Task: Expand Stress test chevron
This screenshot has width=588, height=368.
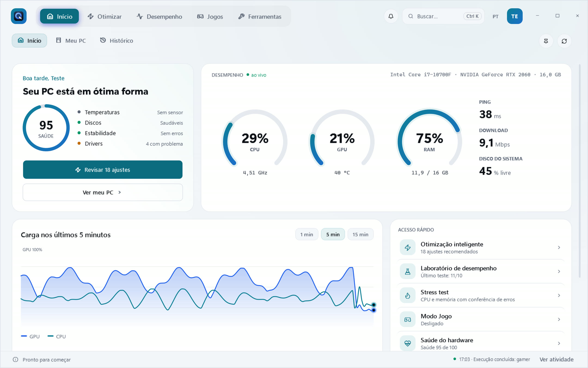Action: click(559, 295)
